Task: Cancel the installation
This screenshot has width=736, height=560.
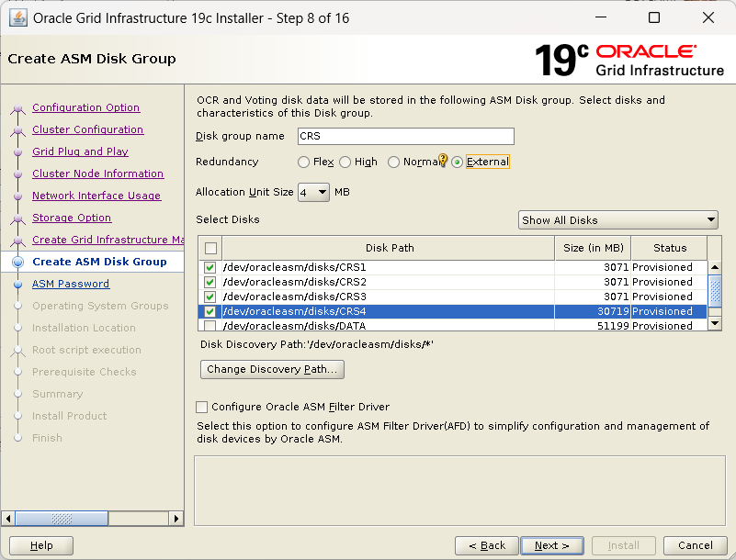Action: click(696, 546)
